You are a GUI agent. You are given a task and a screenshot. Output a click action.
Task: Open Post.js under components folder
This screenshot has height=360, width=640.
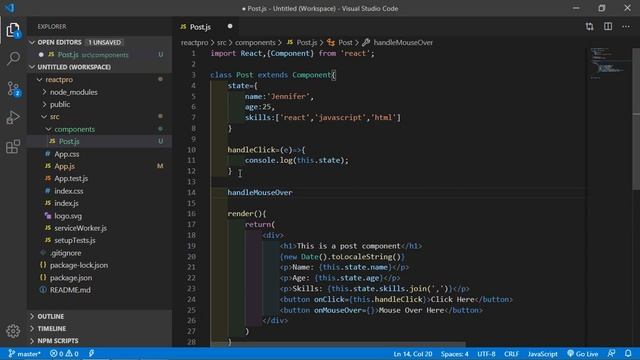pyautogui.click(x=100, y=141)
